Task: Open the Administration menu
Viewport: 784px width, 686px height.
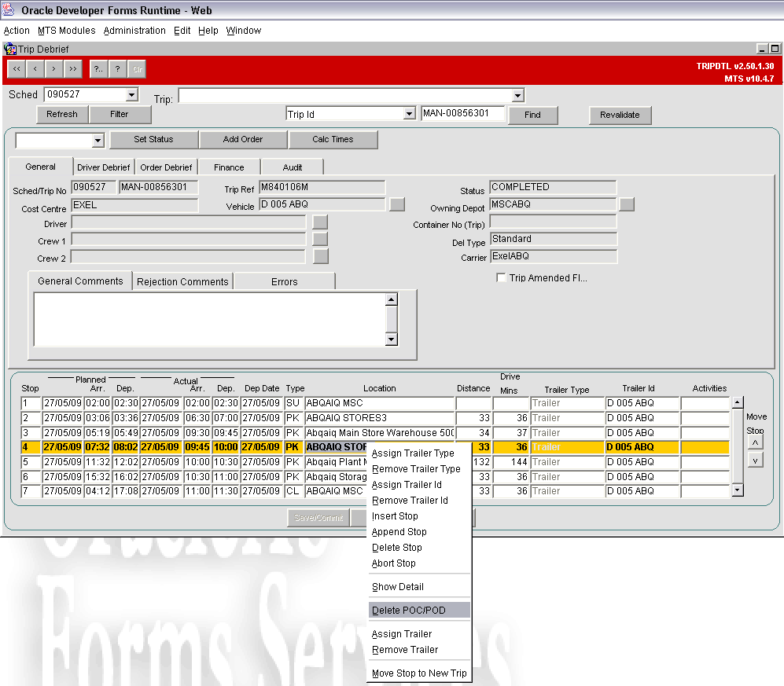Action: [x=134, y=31]
